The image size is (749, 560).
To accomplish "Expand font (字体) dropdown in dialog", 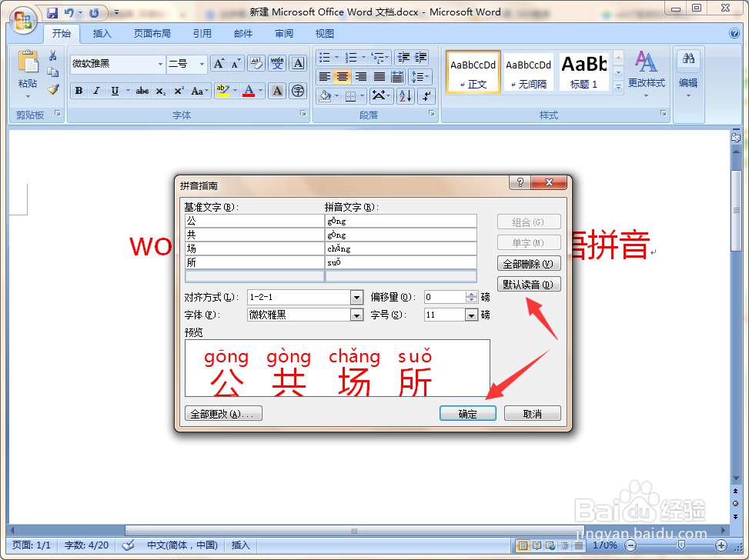I will 356,315.
